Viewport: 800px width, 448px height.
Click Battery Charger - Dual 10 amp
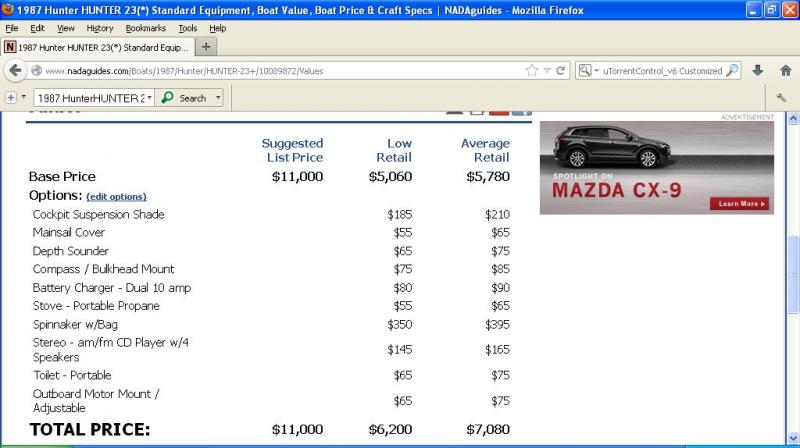tap(112, 287)
